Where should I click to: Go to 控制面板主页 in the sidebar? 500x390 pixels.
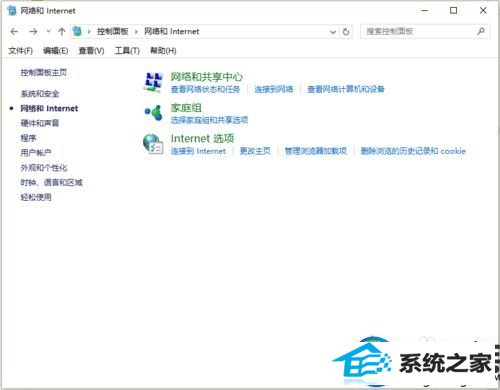[44, 72]
